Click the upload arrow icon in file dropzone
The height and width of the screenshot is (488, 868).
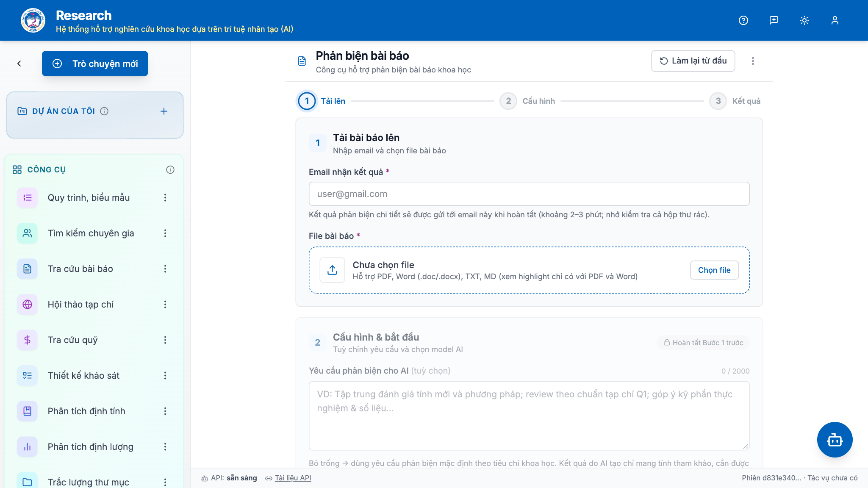coord(333,270)
